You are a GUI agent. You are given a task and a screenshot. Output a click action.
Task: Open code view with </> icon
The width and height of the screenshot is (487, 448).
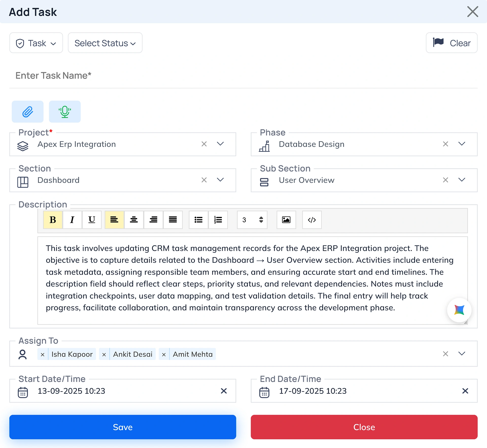coord(312,220)
